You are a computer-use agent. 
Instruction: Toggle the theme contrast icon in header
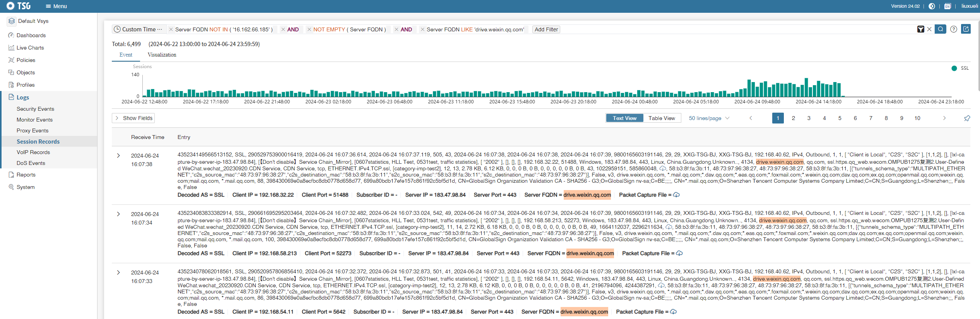[x=932, y=6]
